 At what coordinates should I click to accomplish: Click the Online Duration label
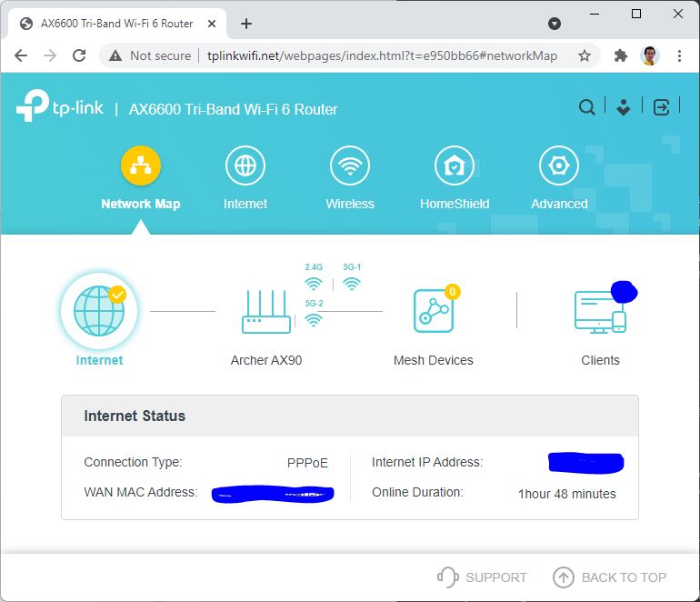point(417,492)
